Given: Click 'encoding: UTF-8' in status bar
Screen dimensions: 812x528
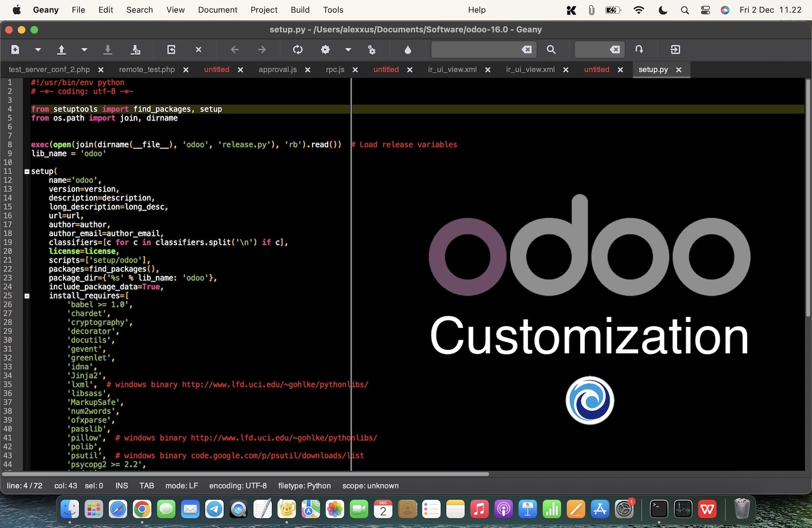Looking at the screenshot, I should point(238,486).
